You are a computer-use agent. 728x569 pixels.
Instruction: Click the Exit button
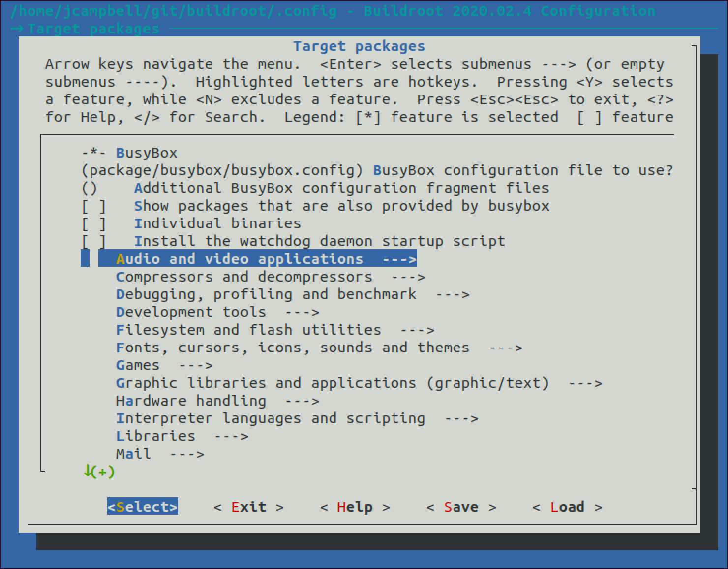249,507
